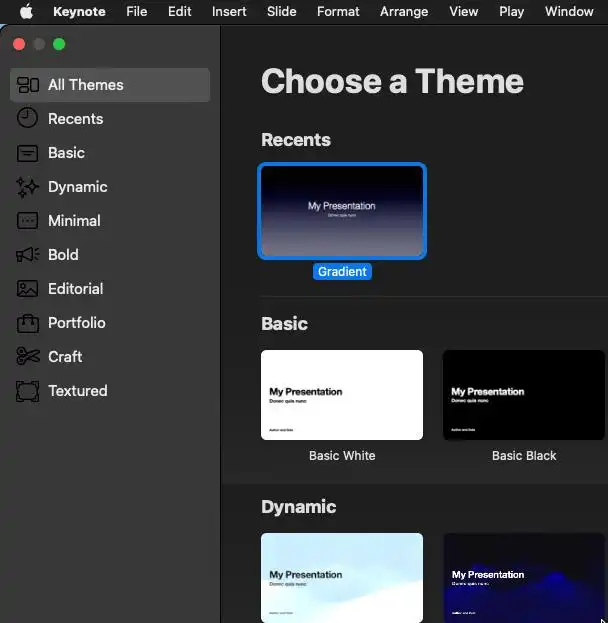Open the View menu

pos(463,12)
